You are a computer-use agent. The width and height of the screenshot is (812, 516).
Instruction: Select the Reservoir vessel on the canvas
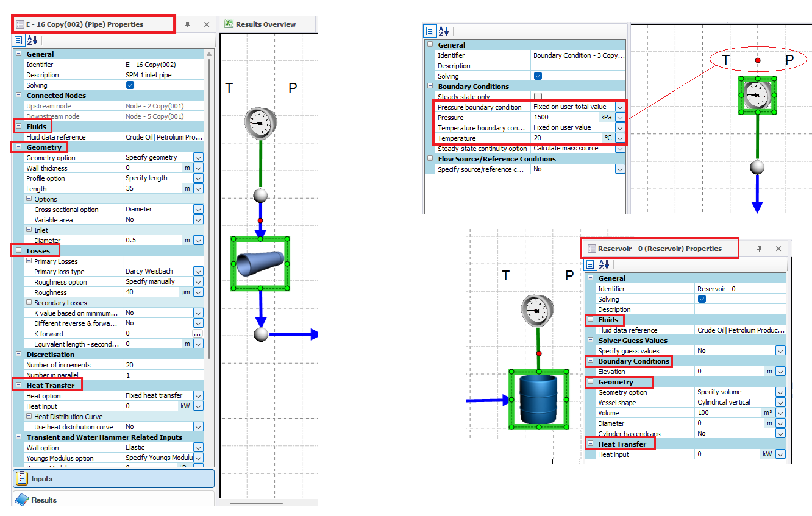coord(539,400)
